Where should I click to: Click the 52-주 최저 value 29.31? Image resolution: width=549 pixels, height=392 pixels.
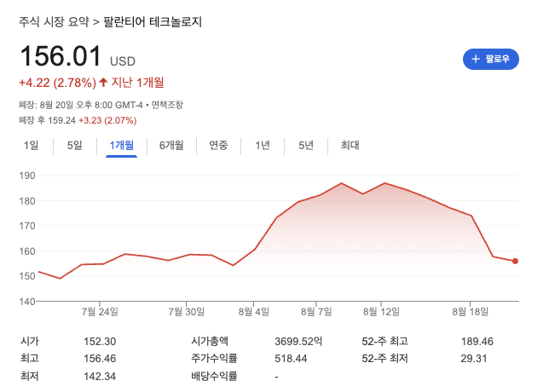(x=474, y=359)
